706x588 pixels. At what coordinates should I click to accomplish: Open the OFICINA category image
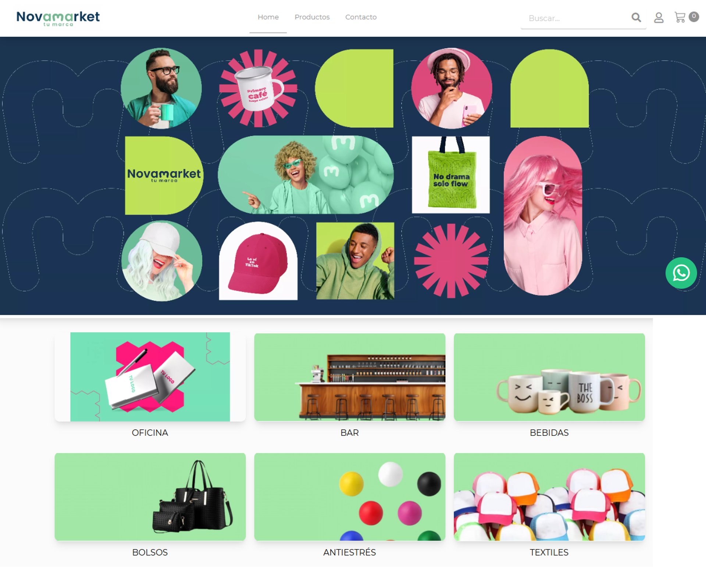[x=150, y=377]
